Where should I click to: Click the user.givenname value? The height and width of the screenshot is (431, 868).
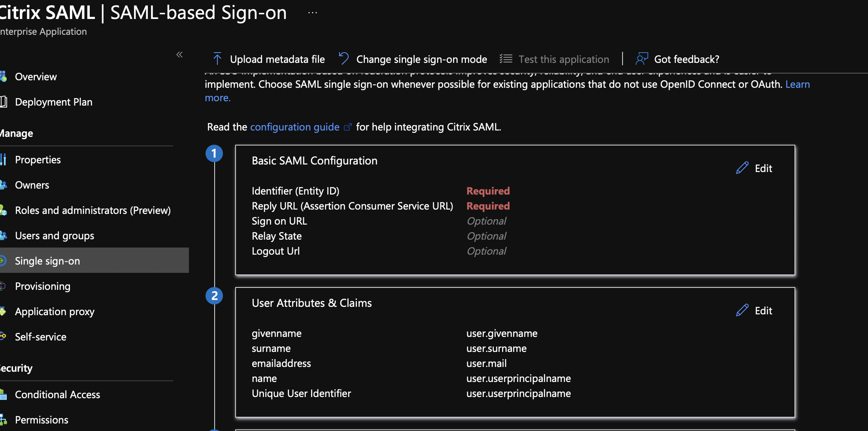tap(502, 333)
